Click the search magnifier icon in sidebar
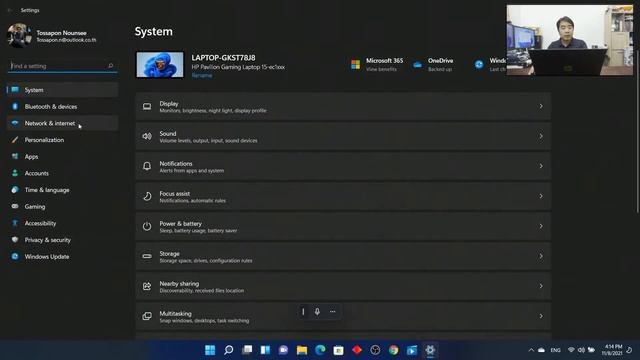 tap(110, 66)
